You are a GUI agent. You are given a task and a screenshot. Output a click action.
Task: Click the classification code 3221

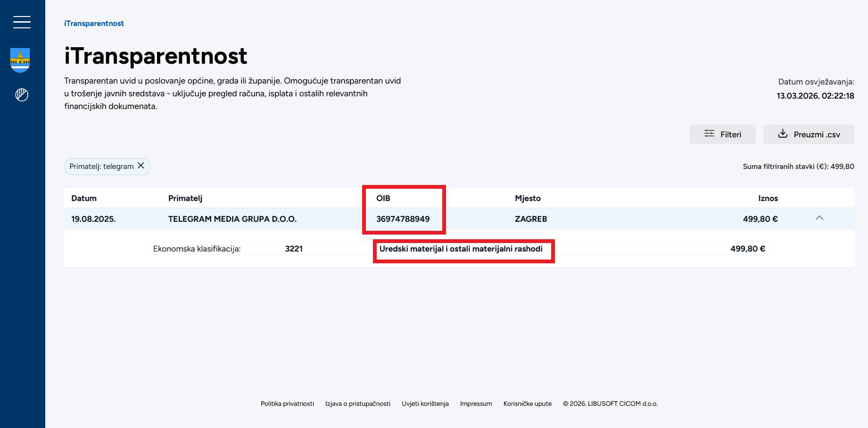tap(294, 249)
